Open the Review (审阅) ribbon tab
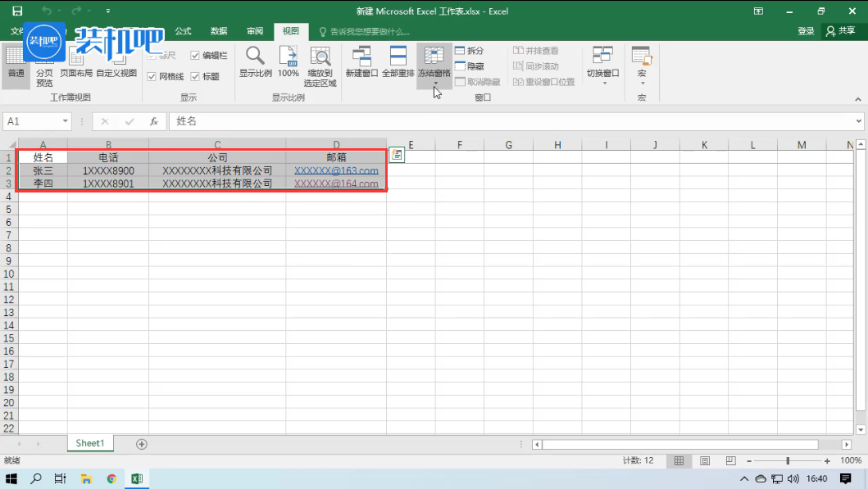 click(255, 31)
